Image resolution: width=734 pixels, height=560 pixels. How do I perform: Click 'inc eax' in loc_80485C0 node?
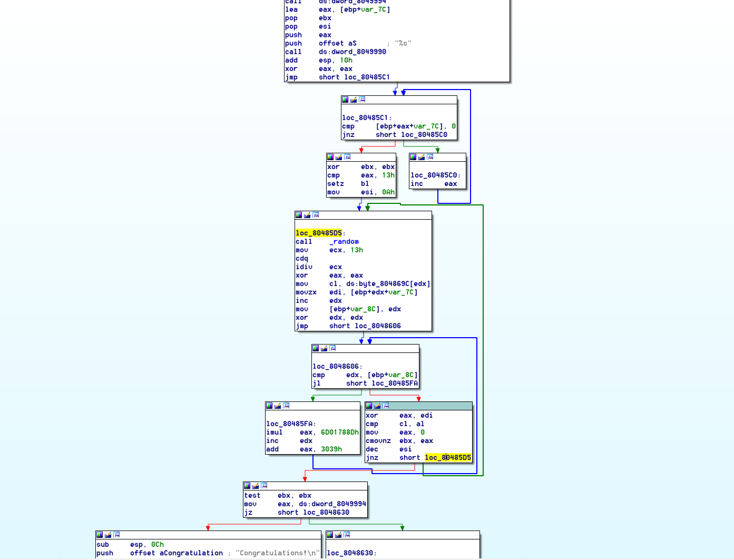(434, 184)
